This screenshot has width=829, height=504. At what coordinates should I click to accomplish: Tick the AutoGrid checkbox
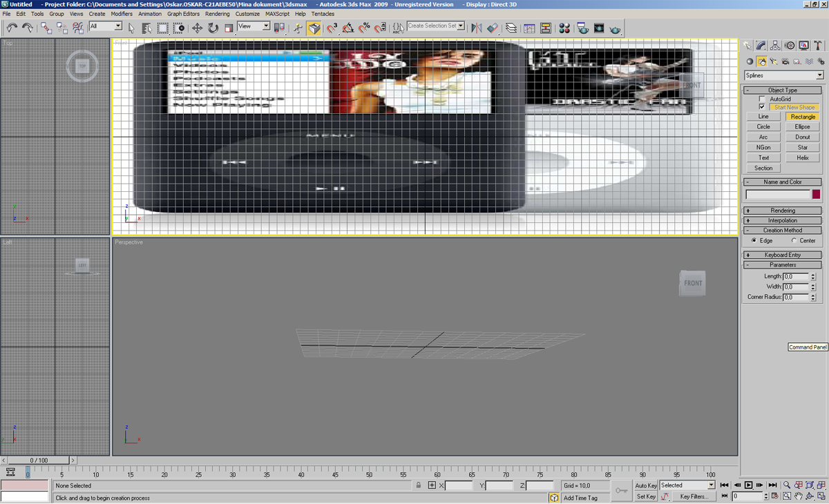tap(762, 99)
